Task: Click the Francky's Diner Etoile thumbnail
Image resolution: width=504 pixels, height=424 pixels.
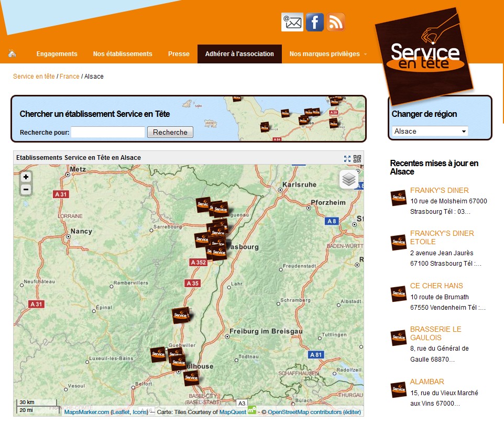Action: 399,242
